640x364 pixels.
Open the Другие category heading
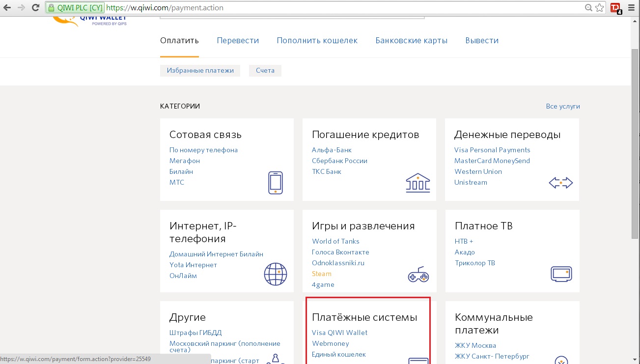(x=188, y=317)
